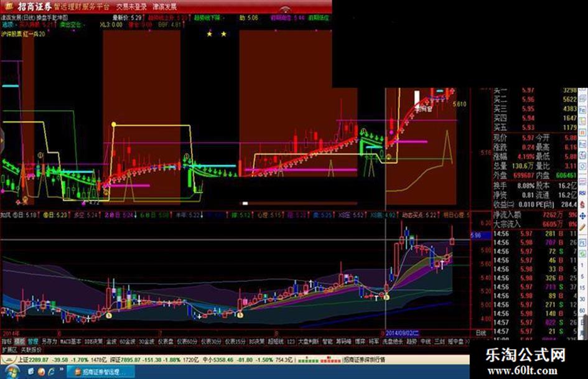588x379 pixels.
Task: Click the date marker 2014/09/02 on time axis
Action: click(x=402, y=333)
